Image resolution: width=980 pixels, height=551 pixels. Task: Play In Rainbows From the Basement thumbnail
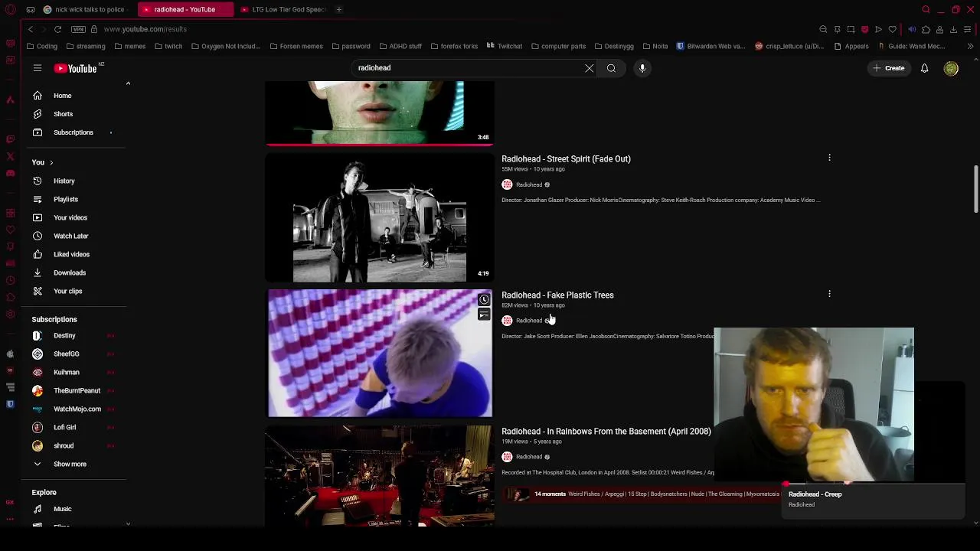380,475
